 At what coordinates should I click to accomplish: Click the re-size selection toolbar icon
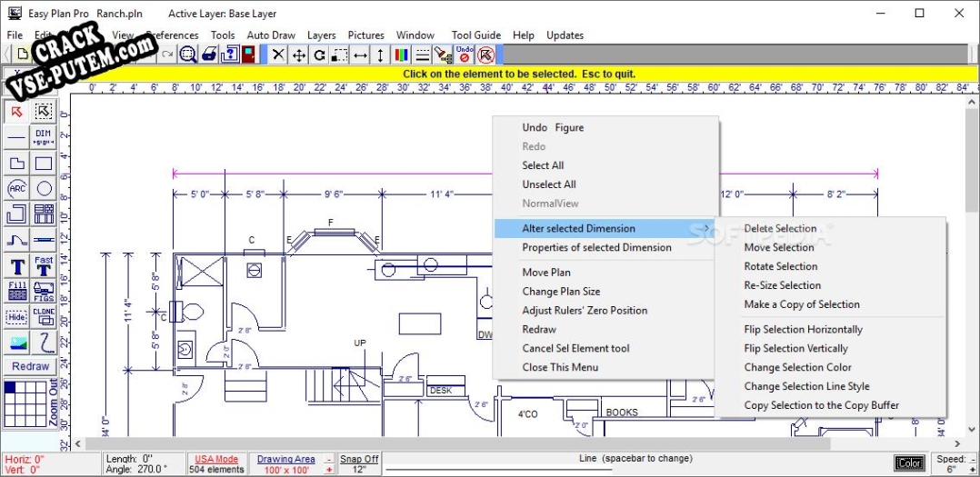(339, 55)
